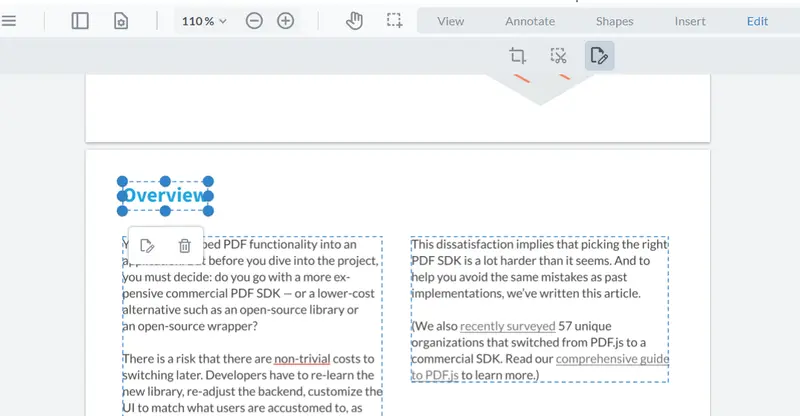The image size is (800, 416).
Task: Switch to the View tab
Action: click(451, 21)
